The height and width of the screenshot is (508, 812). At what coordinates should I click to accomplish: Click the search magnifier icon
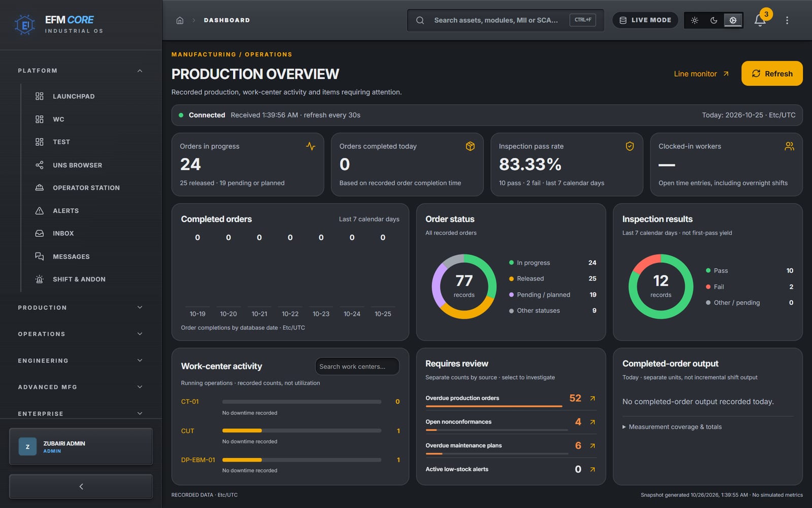(420, 20)
